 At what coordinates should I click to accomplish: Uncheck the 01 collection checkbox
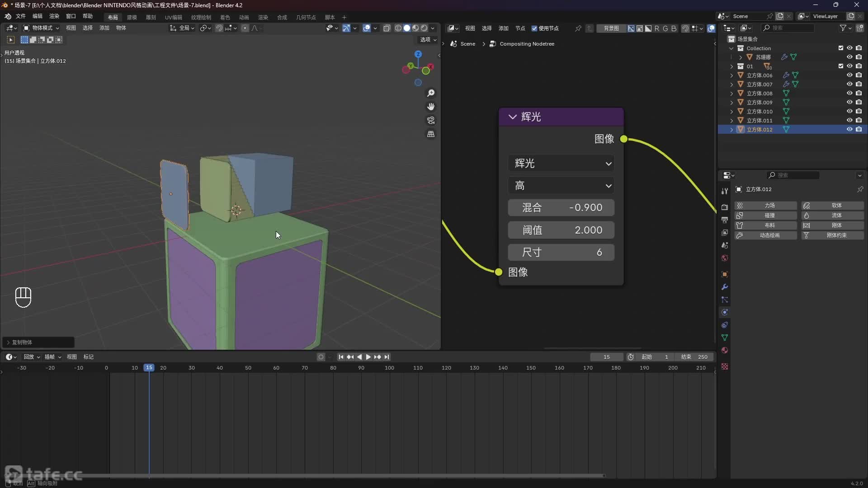(x=841, y=66)
